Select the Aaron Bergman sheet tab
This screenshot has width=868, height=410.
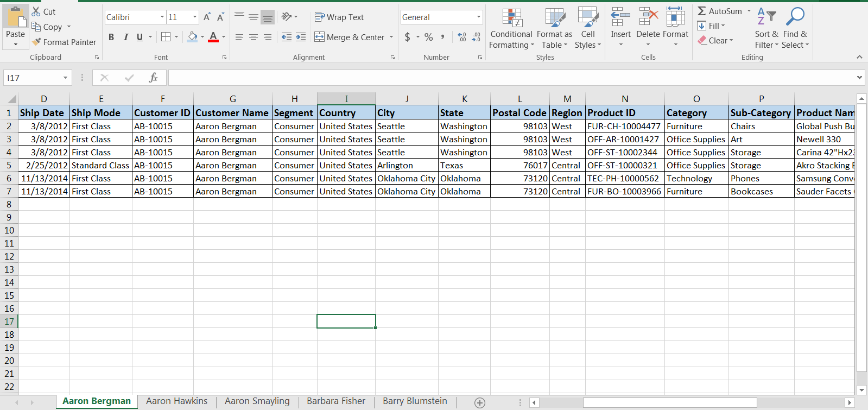pos(97,401)
